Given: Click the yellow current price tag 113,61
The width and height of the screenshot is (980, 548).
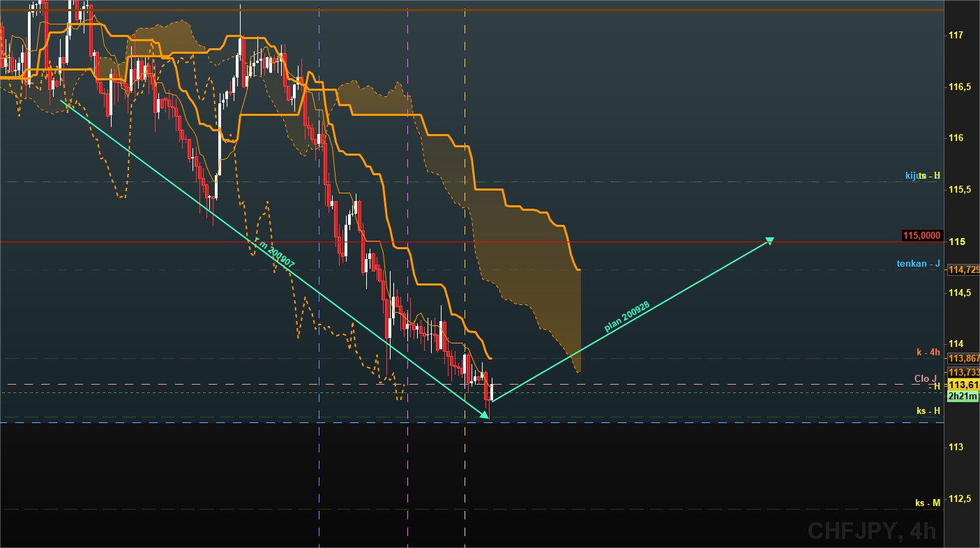Looking at the screenshot, I should (963, 385).
